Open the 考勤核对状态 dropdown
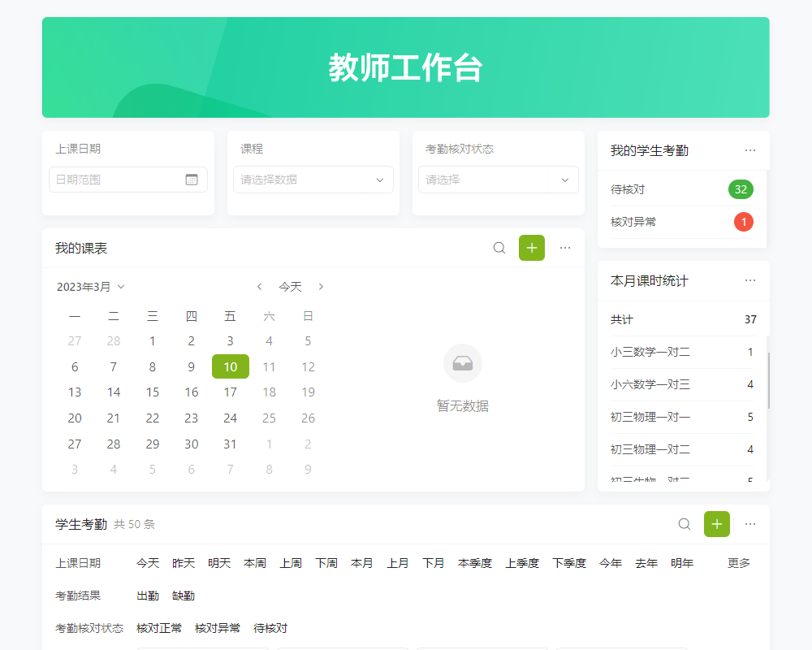The width and height of the screenshot is (812, 650). [498, 180]
